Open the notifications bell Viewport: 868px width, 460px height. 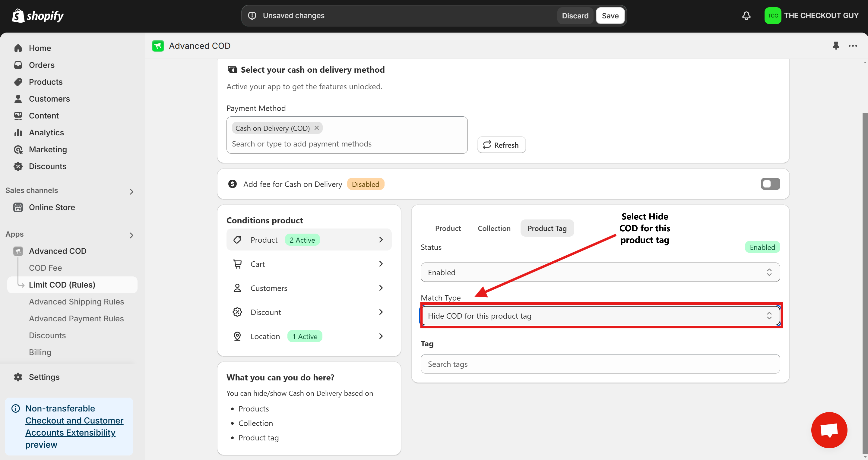[746, 15]
